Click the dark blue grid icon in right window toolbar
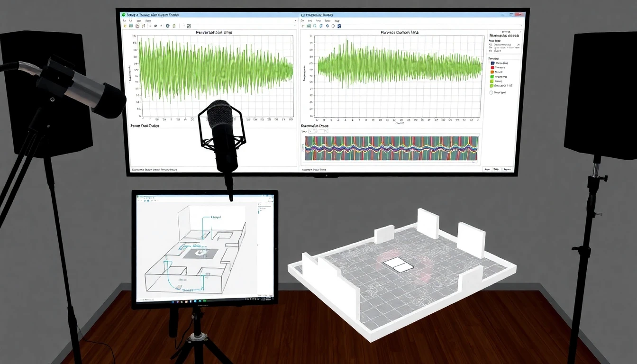Image resolution: width=637 pixels, height=364 pixels. (339, 26)
